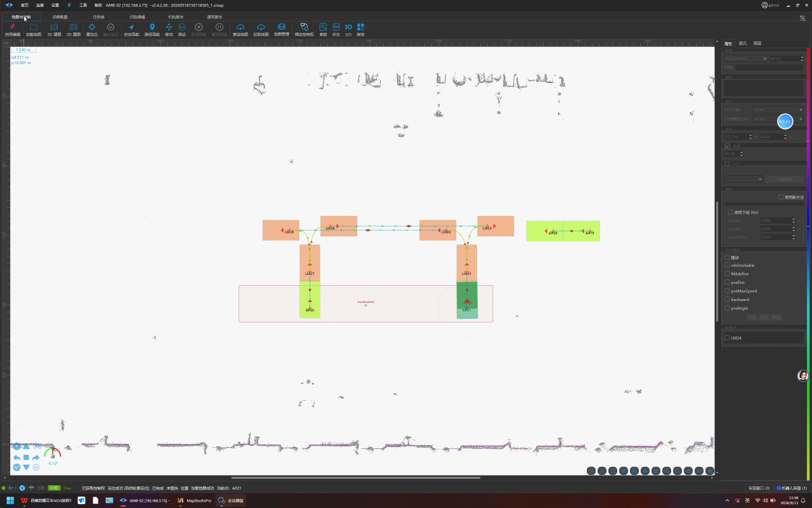The height and width of the screenshot is (508, 812).
Task: Open the 设置 menu
Action: click(x=55, y=5)
